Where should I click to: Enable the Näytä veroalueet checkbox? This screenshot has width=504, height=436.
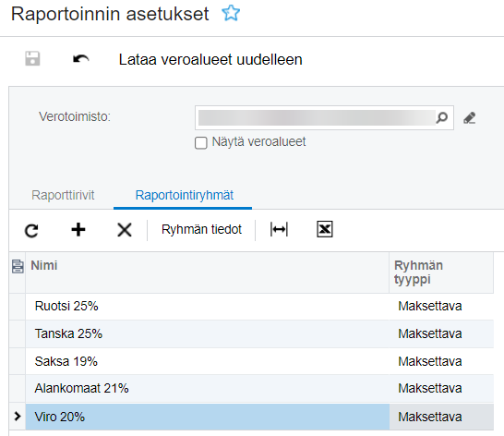(x=201, y=143)
